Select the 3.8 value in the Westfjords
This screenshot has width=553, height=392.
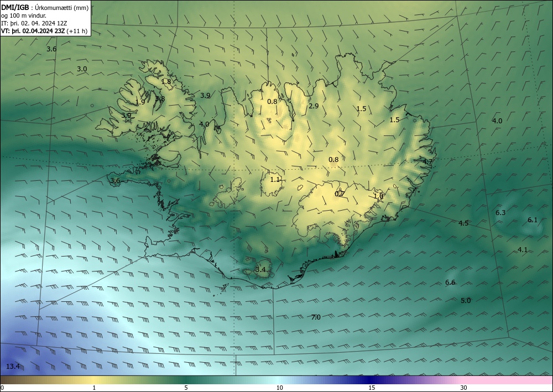pyautogui.click(x=160, y=99)
